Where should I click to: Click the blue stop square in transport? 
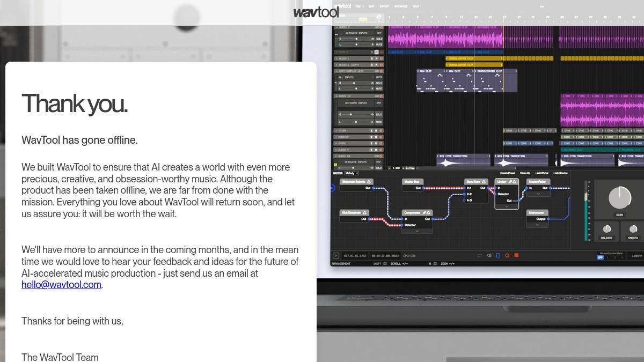click(498, 255)
